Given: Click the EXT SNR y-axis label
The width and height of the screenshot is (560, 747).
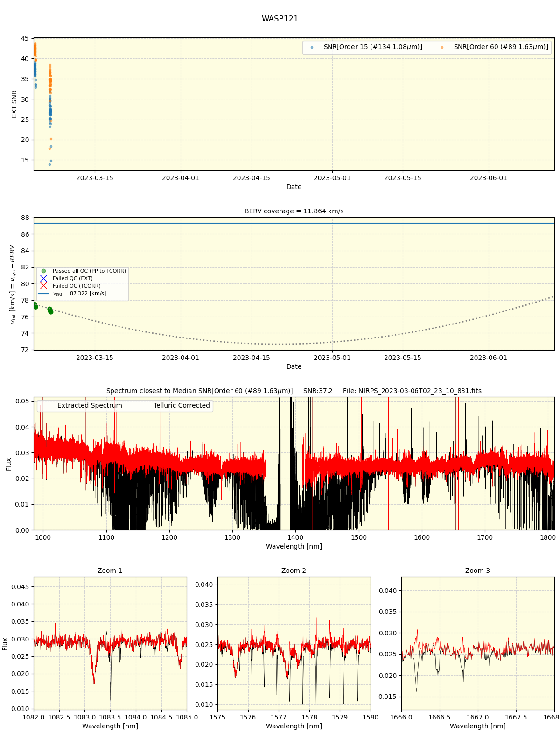Looking at the screenshot, I should point(14,104).
